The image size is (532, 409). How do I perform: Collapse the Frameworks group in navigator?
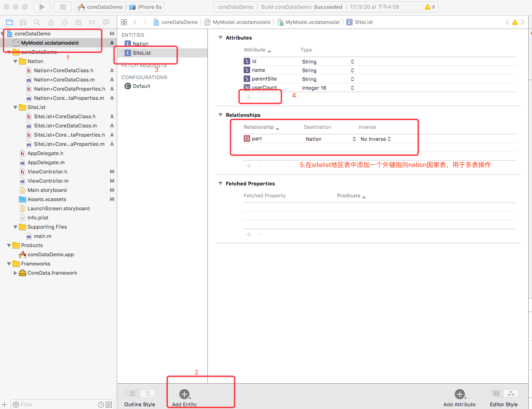pos(9,264)
